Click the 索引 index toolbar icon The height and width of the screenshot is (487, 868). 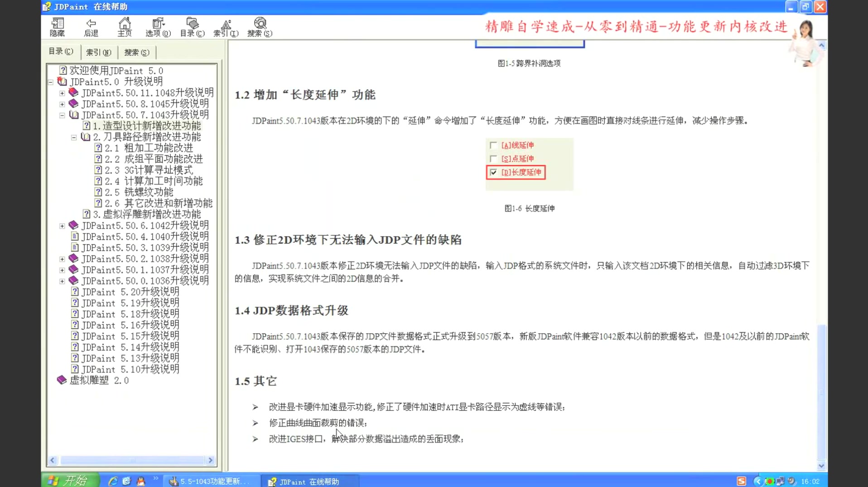click(227, 26)
